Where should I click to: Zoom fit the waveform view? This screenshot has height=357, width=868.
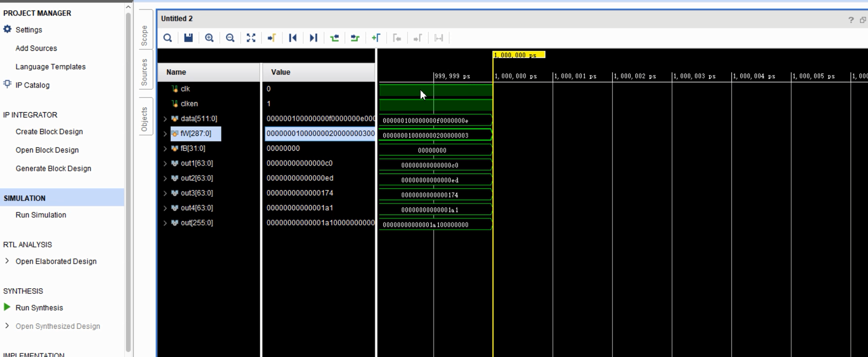click(x=251, y=38)
